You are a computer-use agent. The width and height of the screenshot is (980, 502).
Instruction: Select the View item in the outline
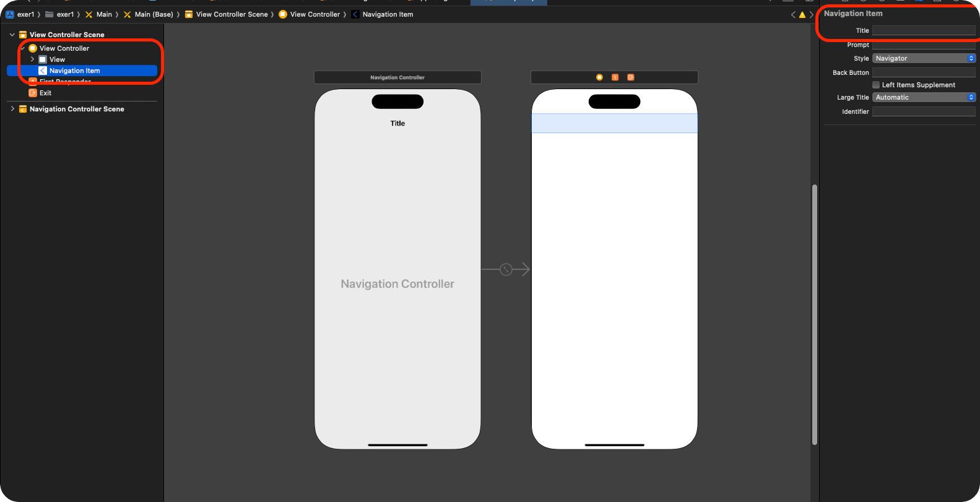pyautogui.click(x=57, y=59)
